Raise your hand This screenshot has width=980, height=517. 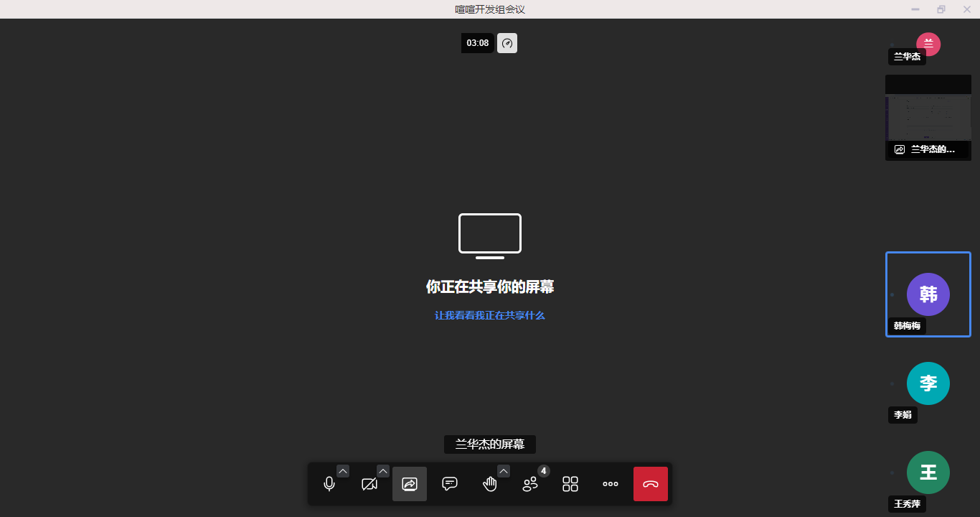coord(490,484)
